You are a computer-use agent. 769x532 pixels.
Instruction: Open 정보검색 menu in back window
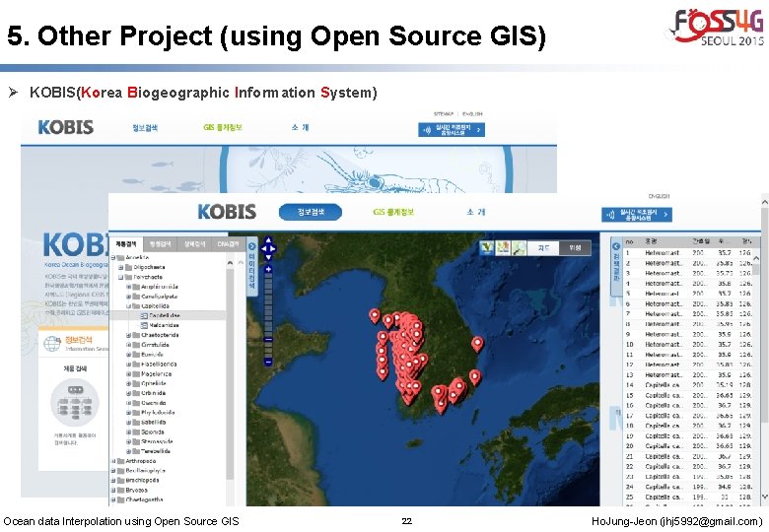click(x=145, y=128)
